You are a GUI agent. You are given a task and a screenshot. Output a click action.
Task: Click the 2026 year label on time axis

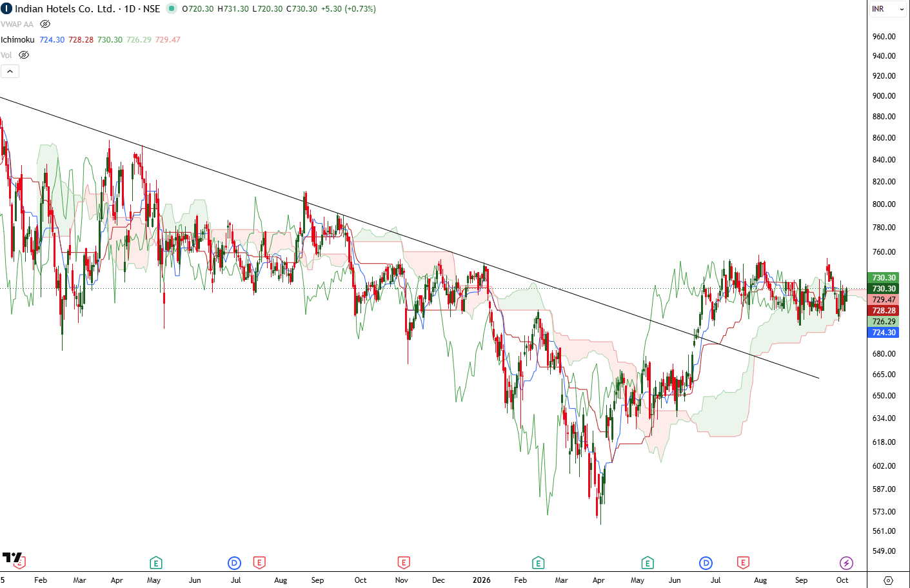coord(481,580)
